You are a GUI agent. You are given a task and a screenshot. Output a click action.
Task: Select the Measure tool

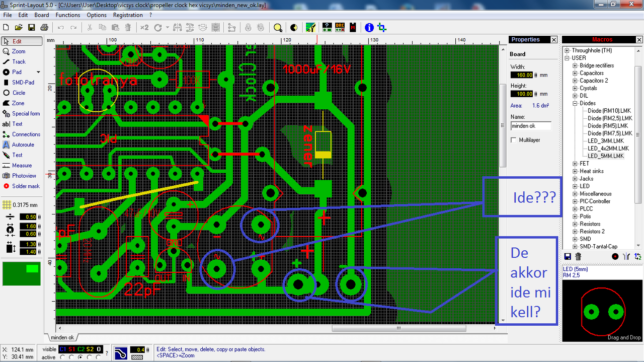(x=22, y=165)
